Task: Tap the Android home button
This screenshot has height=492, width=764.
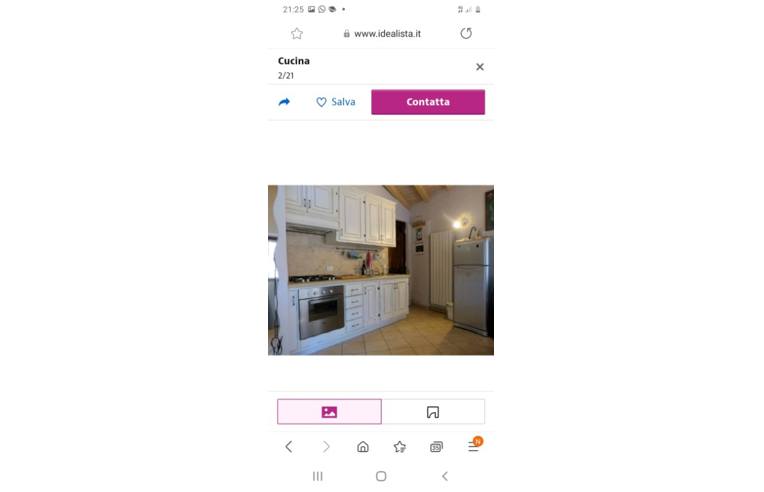Action: coord(381,476)
